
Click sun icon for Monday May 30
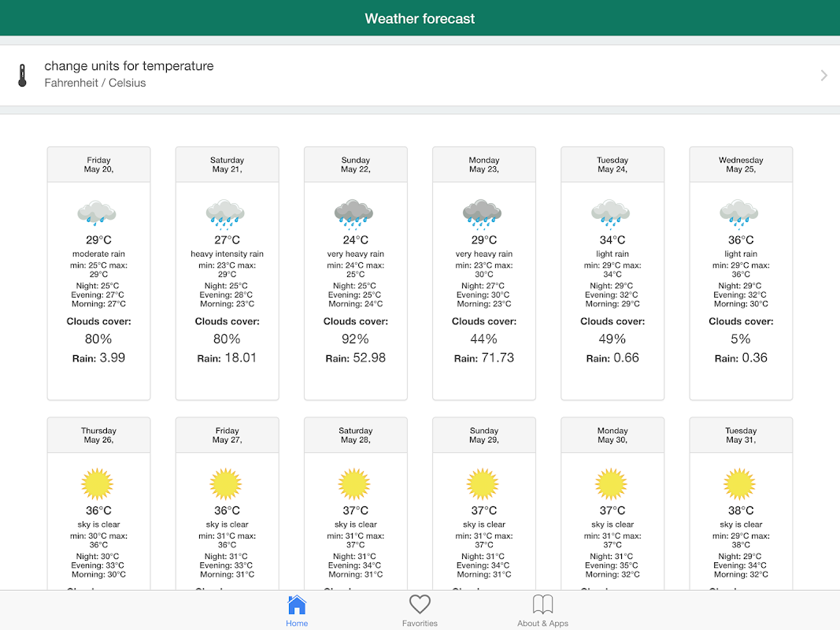point(611,484)
